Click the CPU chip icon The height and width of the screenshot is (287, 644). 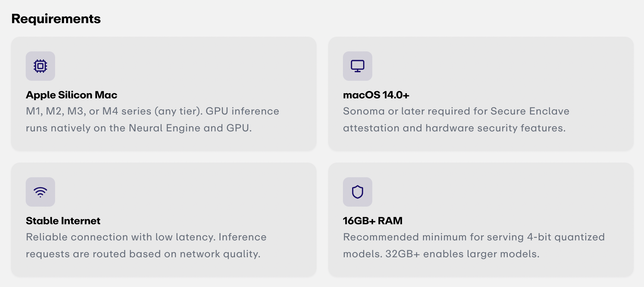(40, 66)
